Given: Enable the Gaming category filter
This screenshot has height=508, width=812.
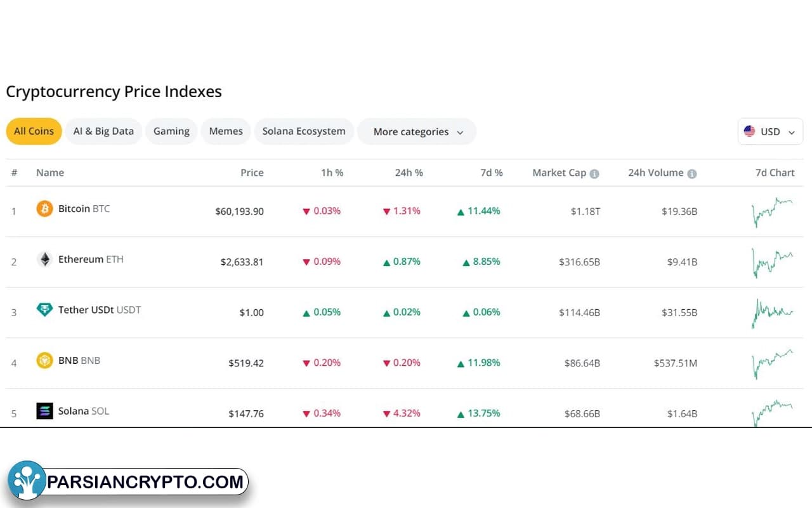Looking at the screenshot, I should tap(171, 131).
